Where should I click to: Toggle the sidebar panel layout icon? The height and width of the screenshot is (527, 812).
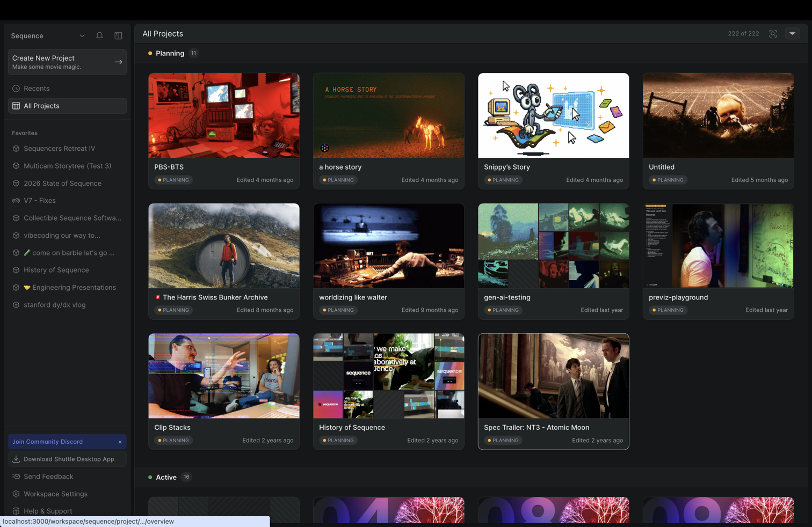118,36
